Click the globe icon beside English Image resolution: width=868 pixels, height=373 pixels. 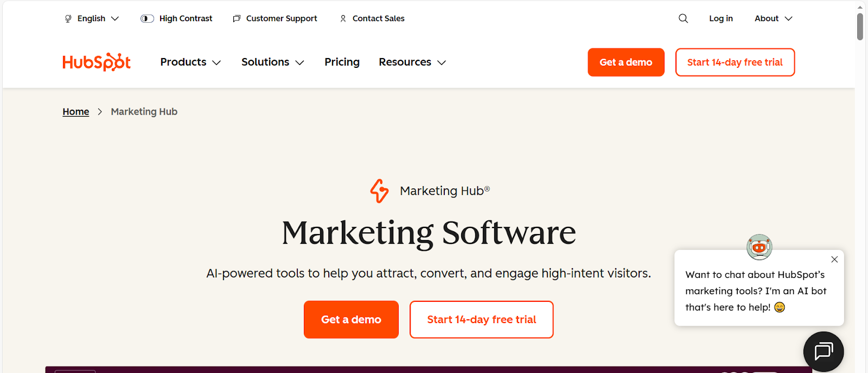coord(67,18)
